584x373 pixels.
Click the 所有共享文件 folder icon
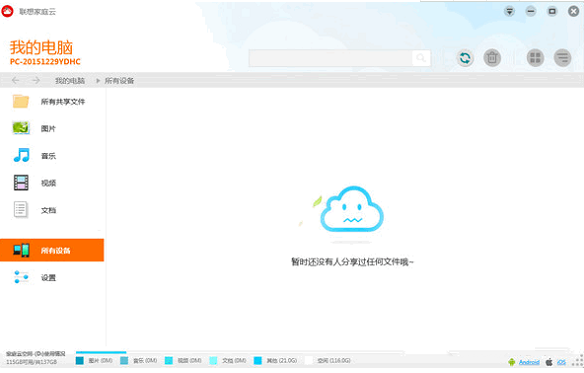pos(20,101)
